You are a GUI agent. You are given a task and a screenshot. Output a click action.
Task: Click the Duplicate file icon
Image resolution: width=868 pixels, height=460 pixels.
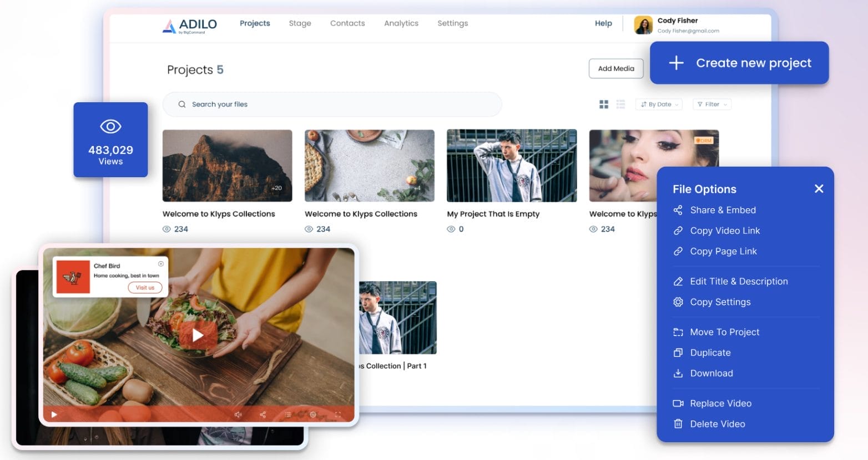[678, 352]
